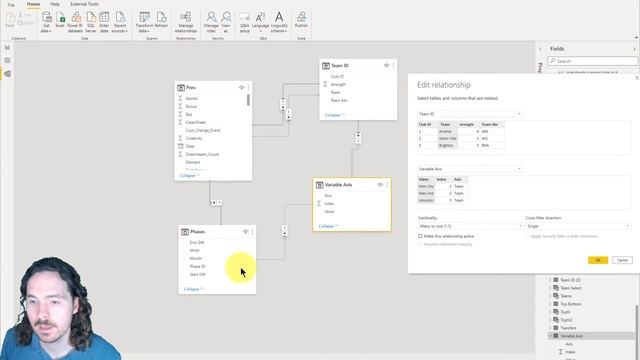The width and height of the screenshot is (640, 360).
Task: Open Linguistic schema menu
Action: coord(279,22)
